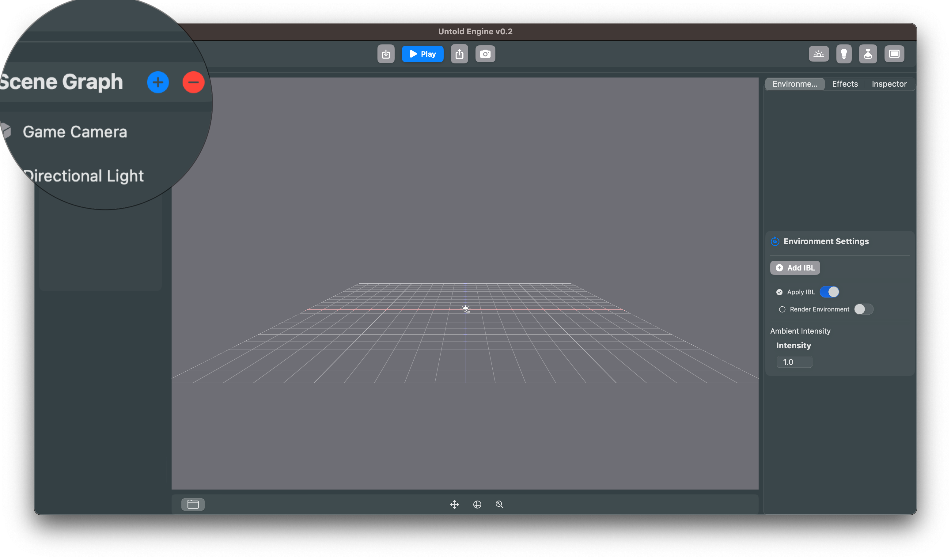Capture a screenshot using the camera icon
This screenshot has width=951, height=560.
coord(485,54)
